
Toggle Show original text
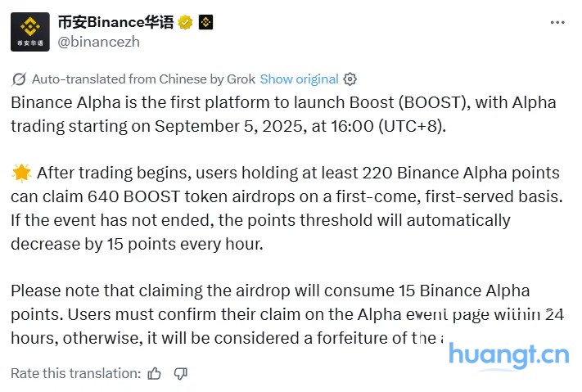[x=299, y=79]
